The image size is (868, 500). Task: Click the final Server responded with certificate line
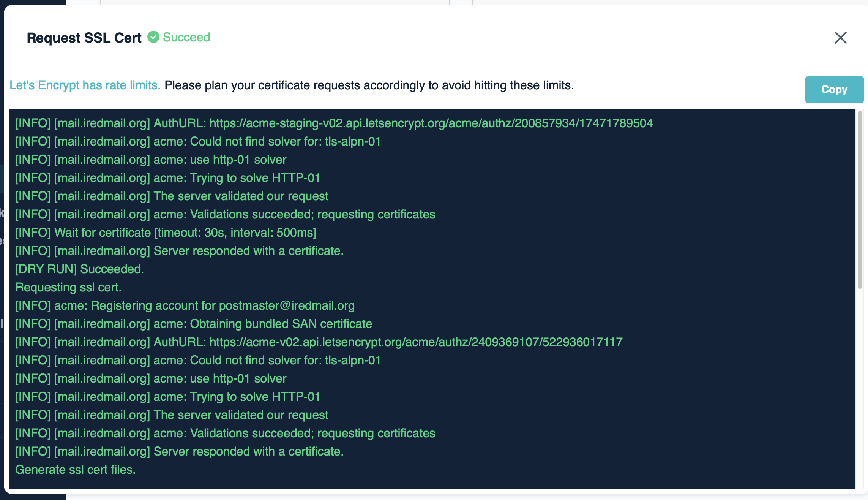(x=179, y=451)
